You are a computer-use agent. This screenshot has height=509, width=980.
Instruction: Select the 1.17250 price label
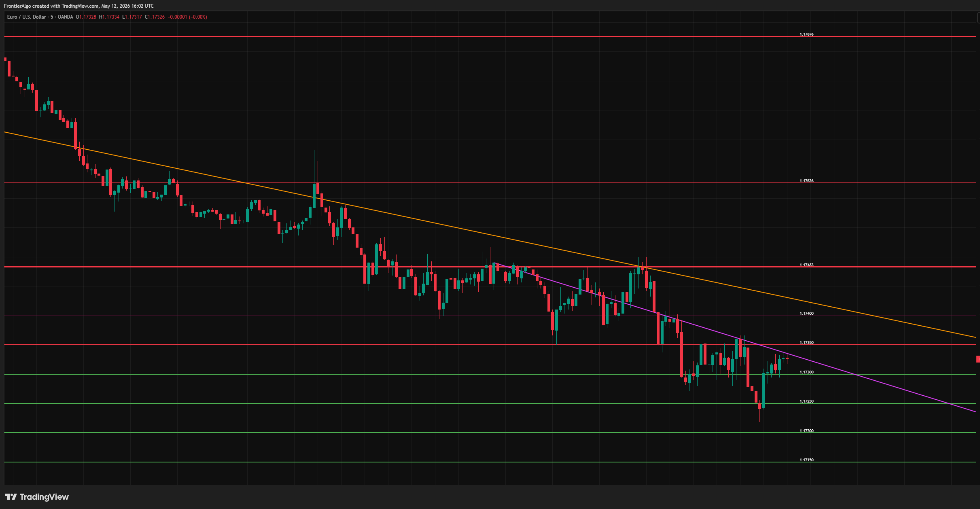[x=806, y=401]
